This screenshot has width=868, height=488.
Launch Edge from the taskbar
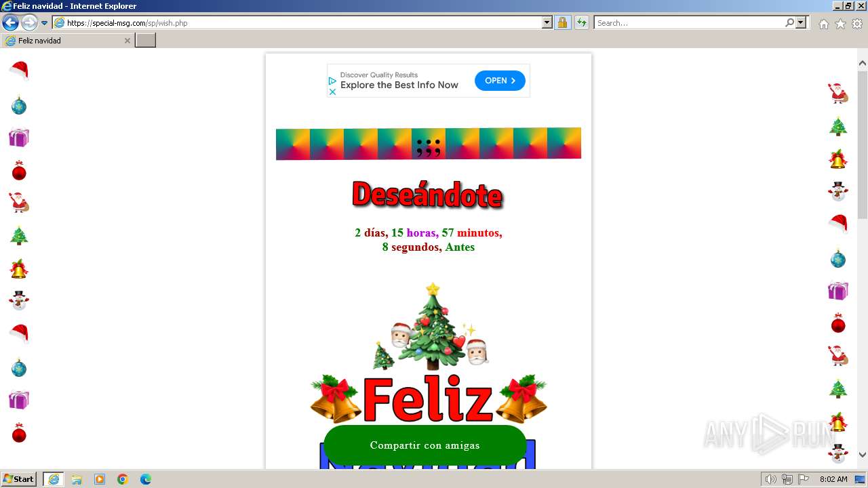(146, 479)
